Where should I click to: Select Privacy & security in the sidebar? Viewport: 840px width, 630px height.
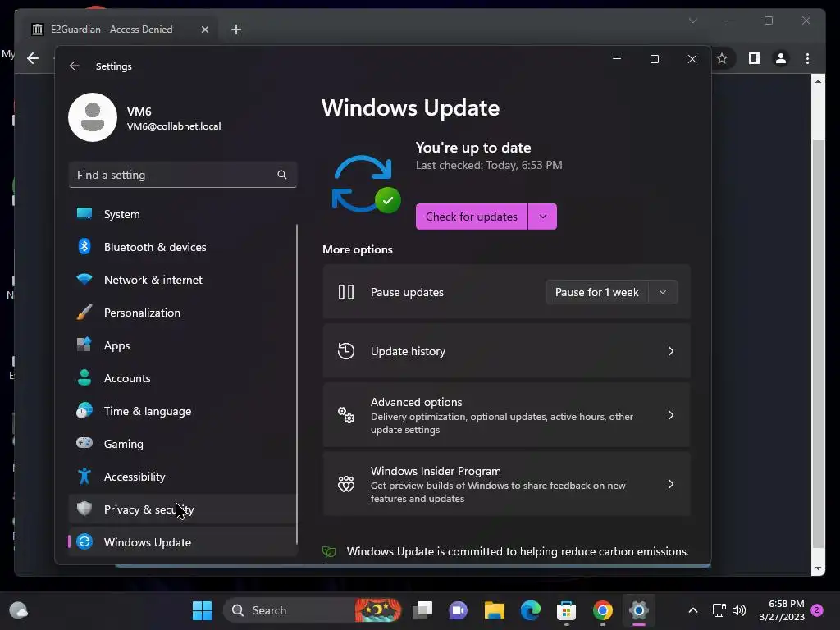[182, 509]
